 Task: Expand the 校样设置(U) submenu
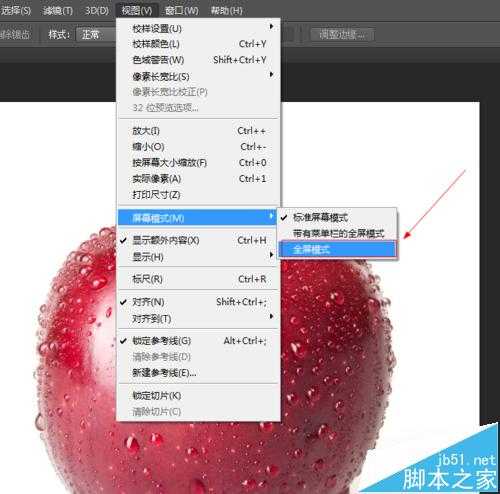coord(198,28)
